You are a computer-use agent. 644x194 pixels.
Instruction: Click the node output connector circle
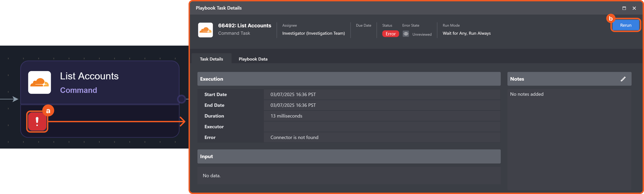tap(181, 99)
